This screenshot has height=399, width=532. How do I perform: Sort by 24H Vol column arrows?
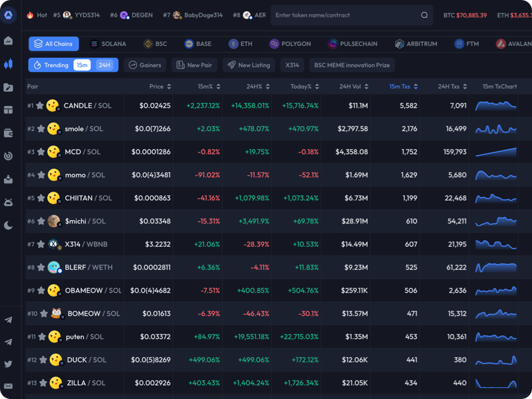366,86
